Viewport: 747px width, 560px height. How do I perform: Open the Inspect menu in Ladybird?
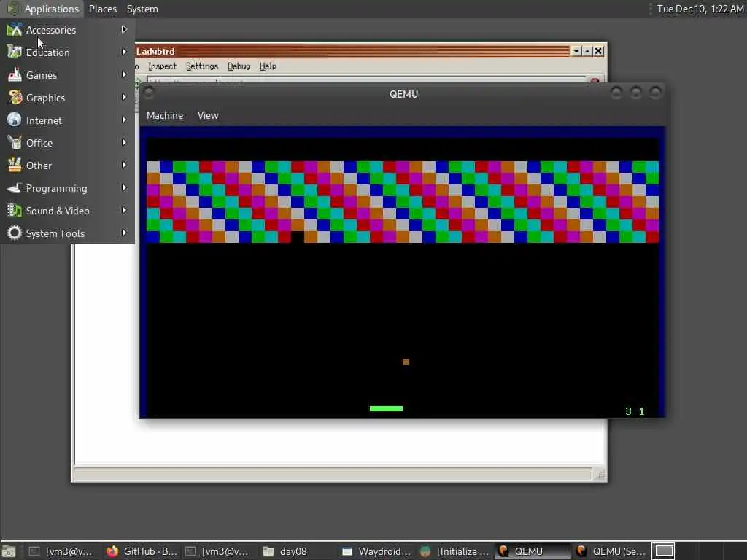[x=162, y=66]
